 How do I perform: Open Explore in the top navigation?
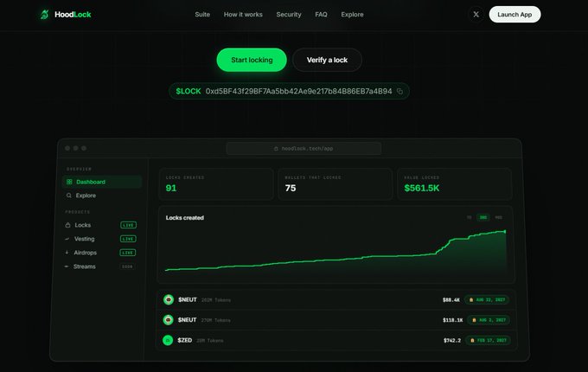pyautogui.click(x=352, y=15)
